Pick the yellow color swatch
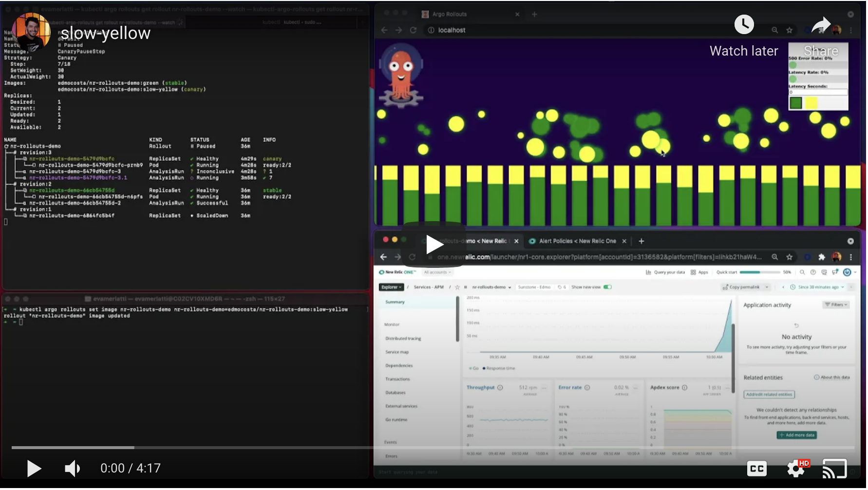Viewport: 868px width, 490px height. [811, 103]
